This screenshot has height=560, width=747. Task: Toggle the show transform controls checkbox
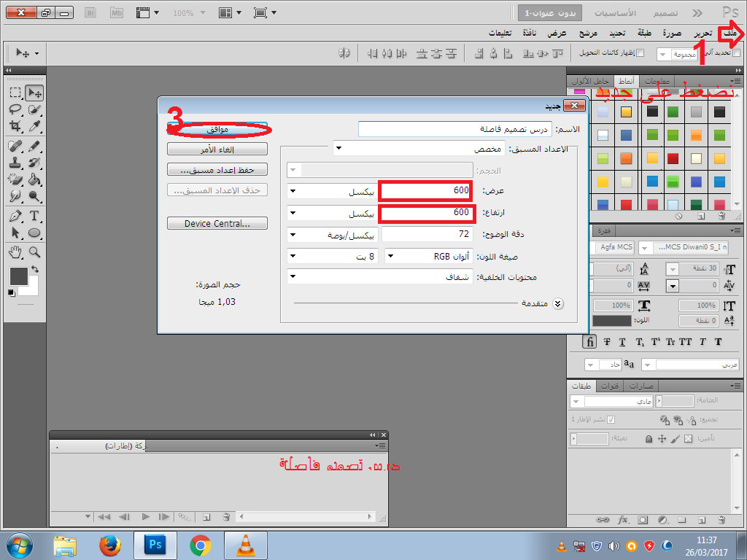click(x=640, y=53)
